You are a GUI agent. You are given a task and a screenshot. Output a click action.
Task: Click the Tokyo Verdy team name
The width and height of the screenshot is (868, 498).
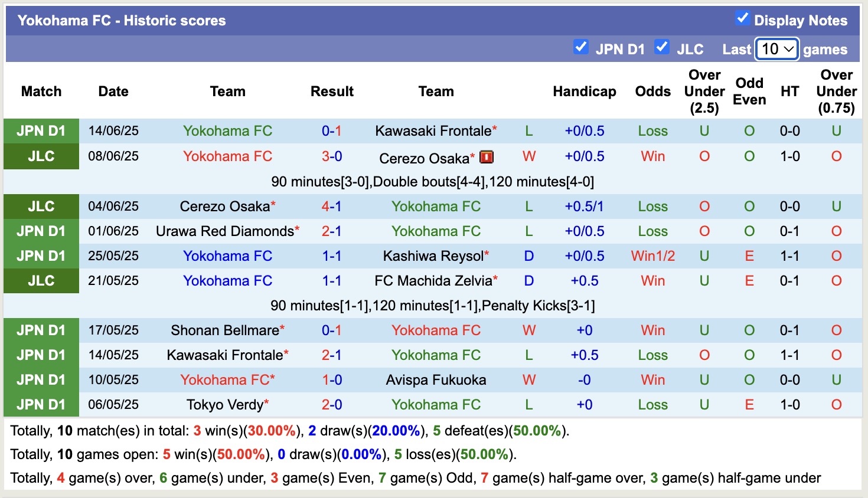point(225,405)
